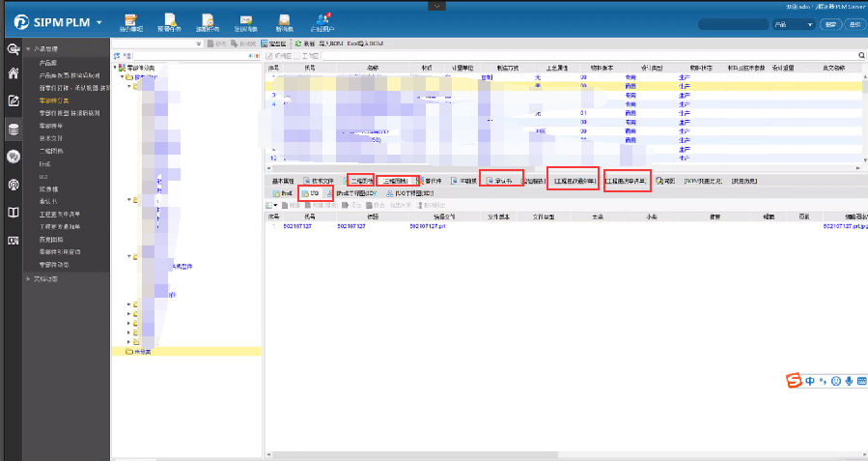Open the edit pencil sidebar icon
The height and width of the screenshot is (461, 868).
[x=14, y=101]
